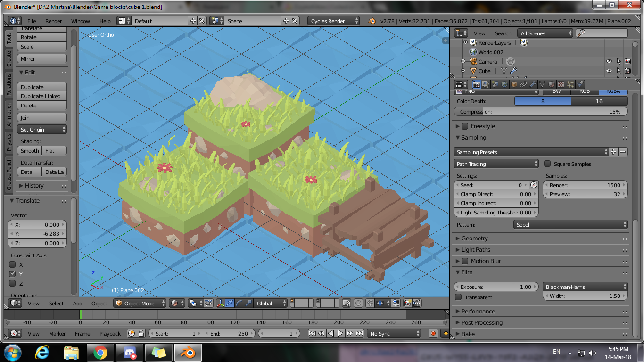Enable the Z constraint axis checkbox

pos(13,283)
